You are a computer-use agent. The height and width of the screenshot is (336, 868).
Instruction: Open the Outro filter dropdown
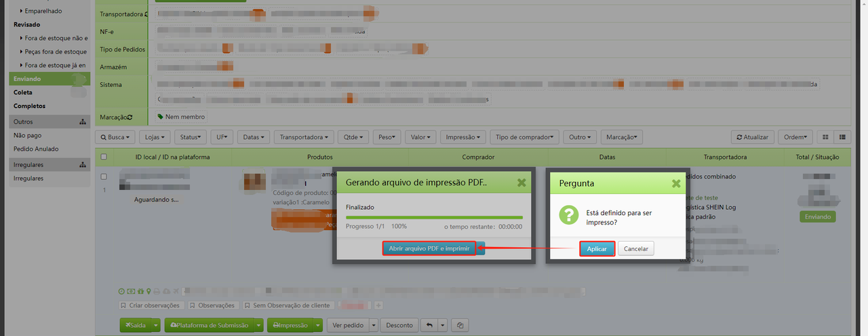coord(580,136)
